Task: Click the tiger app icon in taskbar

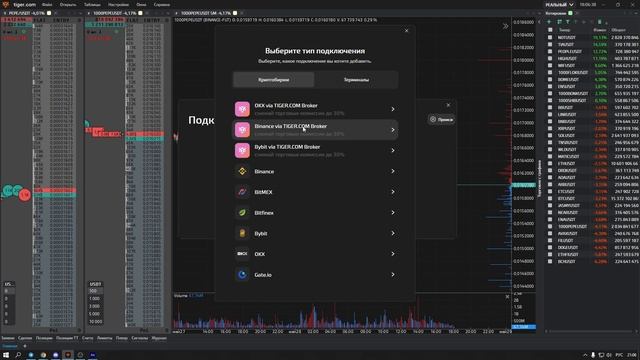Action: click(x=68, y=355)
